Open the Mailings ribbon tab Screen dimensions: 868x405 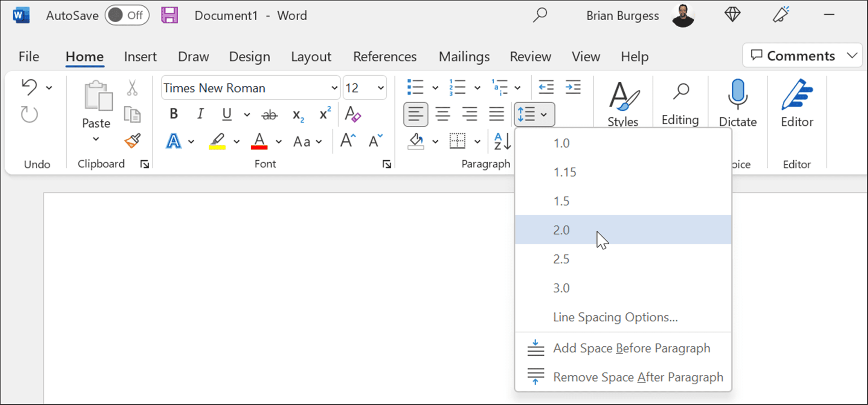point(464,56)
